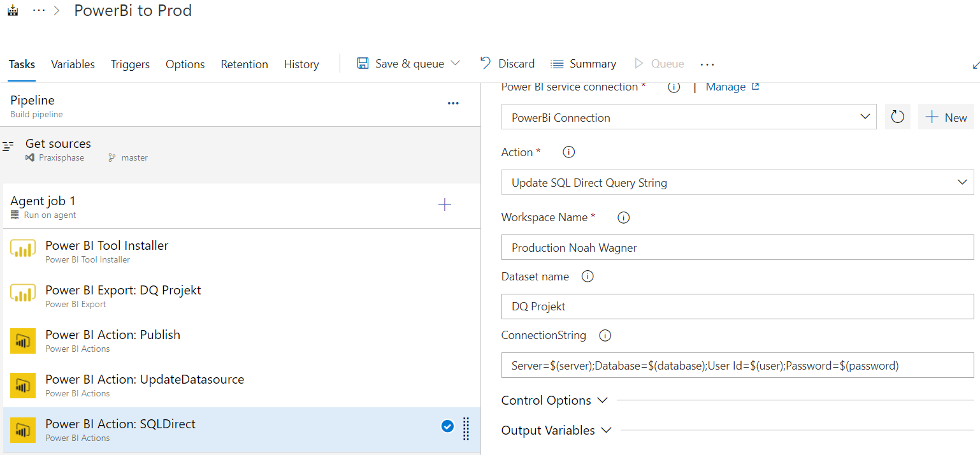This screenshot has height=455, width=980.
Task: Open the ellipsis menu beside Pipeline
Action: pos(453,103)
